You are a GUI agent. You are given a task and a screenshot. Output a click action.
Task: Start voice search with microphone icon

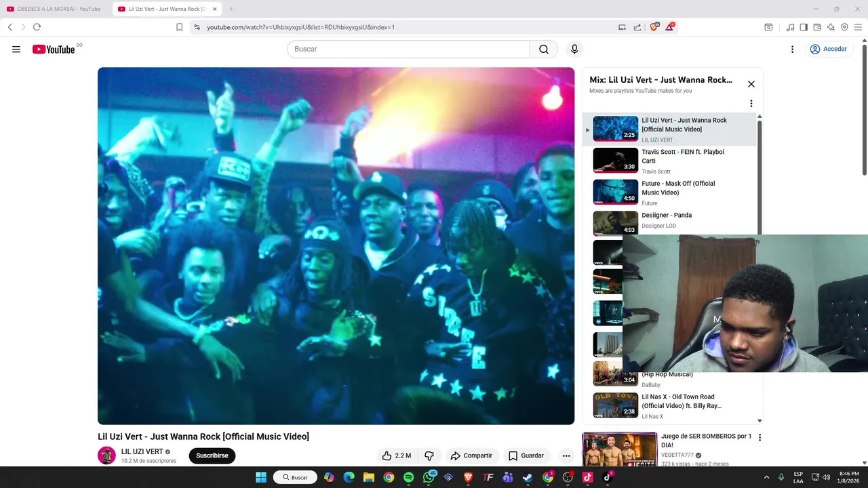pos(574,49)
